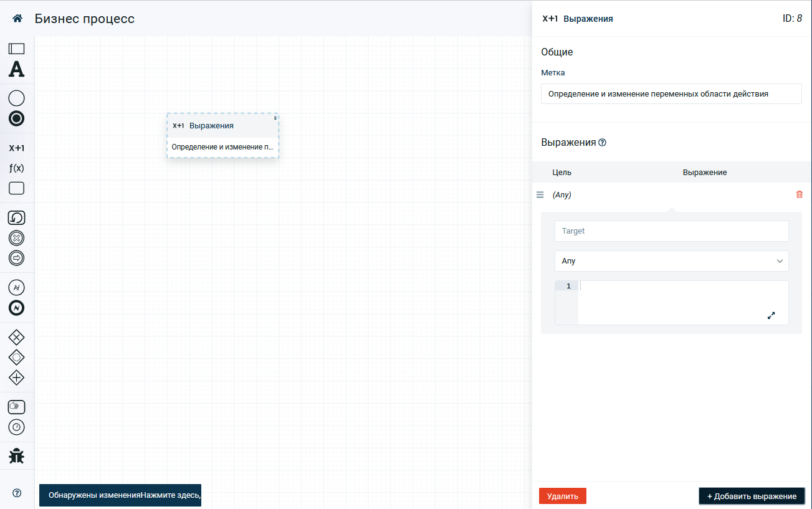Click the Удалить button
This screenshot has width=812, height=509.
563,496
